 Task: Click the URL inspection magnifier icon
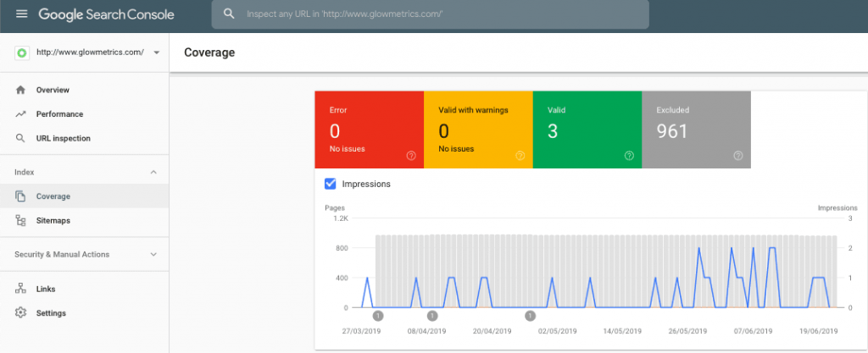pyautogui.click(x=20, y=139)
